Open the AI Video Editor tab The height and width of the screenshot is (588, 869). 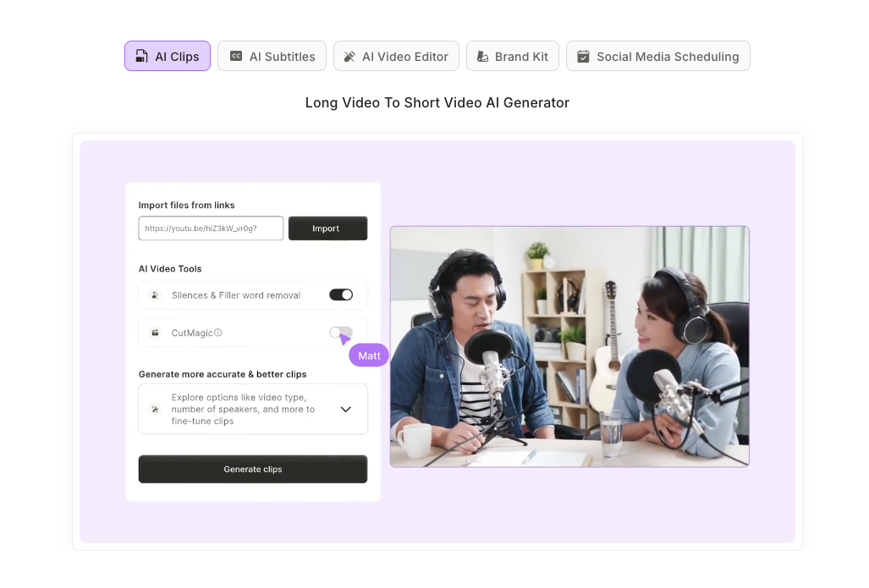[396, 56]
